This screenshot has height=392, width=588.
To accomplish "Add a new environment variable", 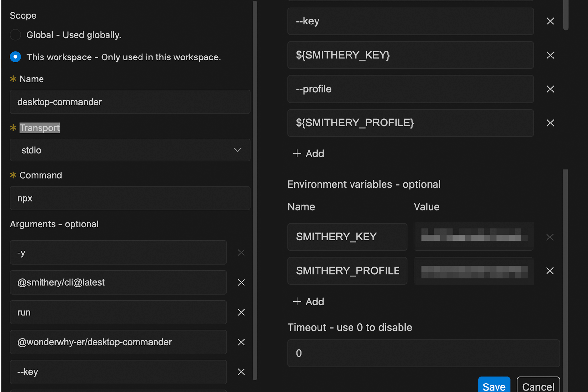I will pos(309,302).
